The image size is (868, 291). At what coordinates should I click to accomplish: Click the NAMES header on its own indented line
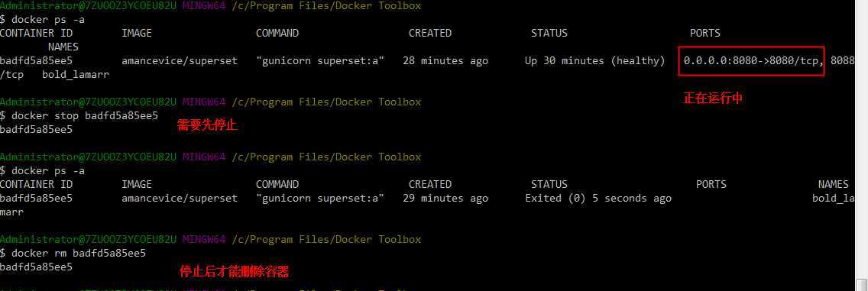coord(63,47)
